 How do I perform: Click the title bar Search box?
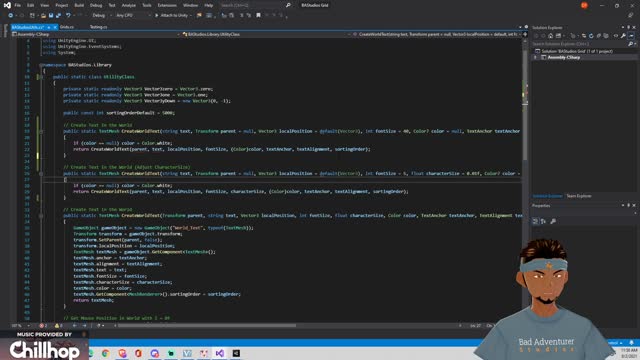coord(255,5)
